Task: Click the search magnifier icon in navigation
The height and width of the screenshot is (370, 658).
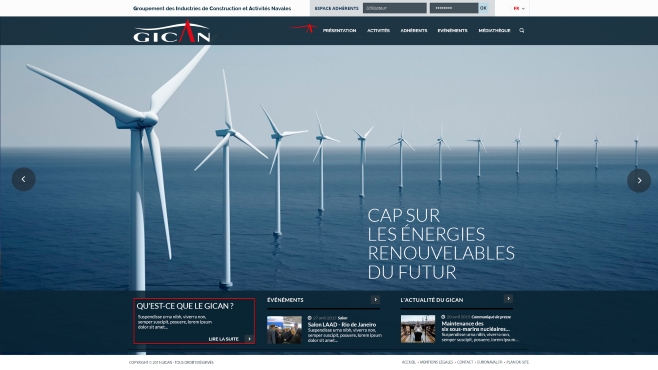Action: click(x=522, y=31)
